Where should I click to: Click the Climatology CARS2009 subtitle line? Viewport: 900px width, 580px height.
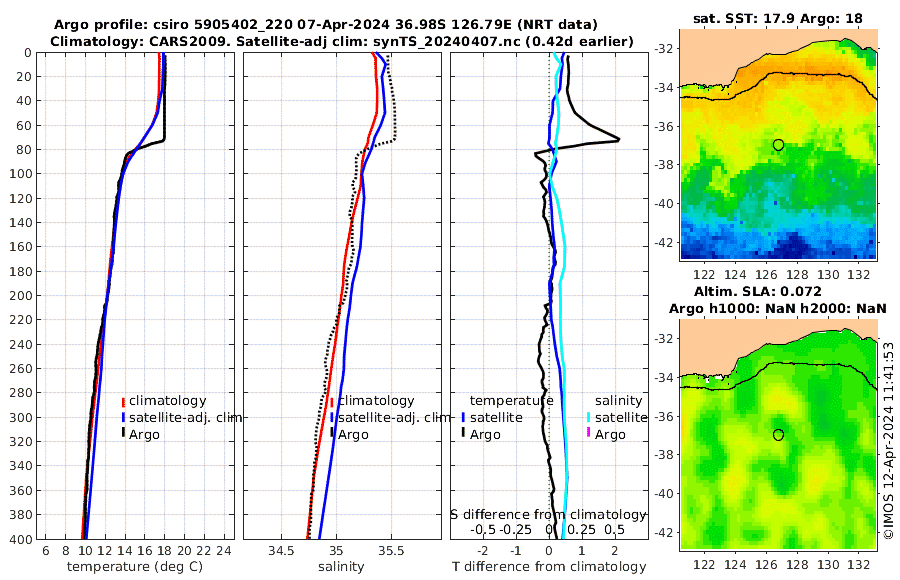click(342, 41)
